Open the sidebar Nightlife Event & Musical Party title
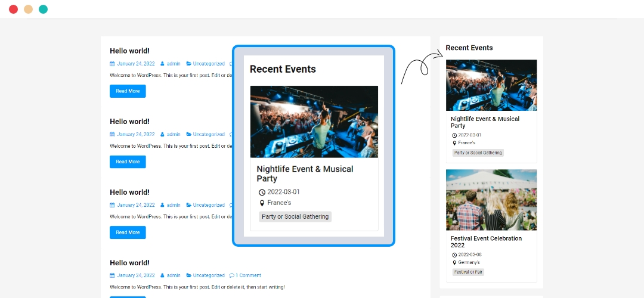644x298 pixels. point(485,122)
